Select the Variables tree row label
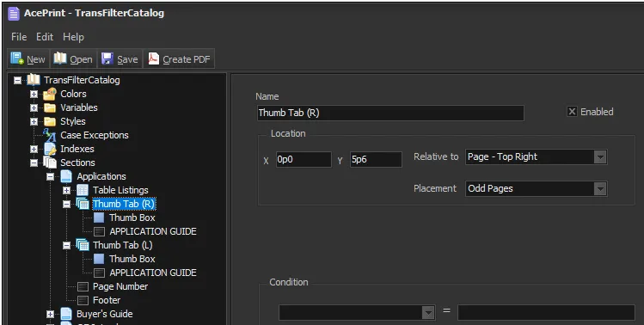 click(79, 107)
